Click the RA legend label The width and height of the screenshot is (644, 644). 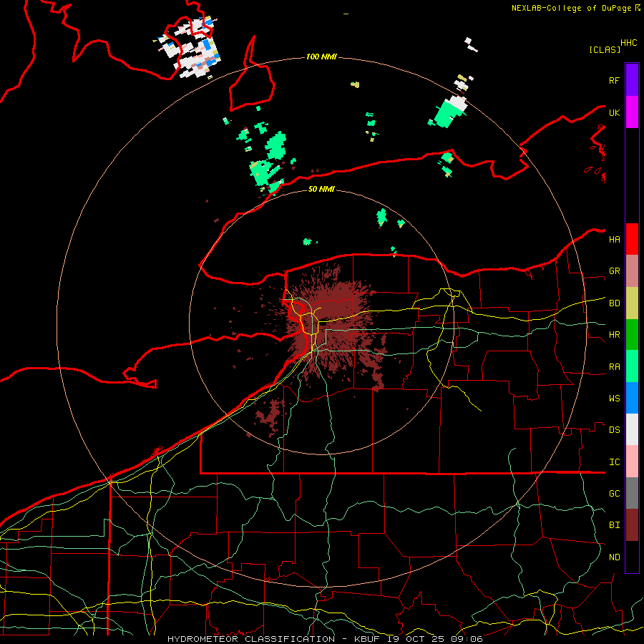(x=614, y=367)
